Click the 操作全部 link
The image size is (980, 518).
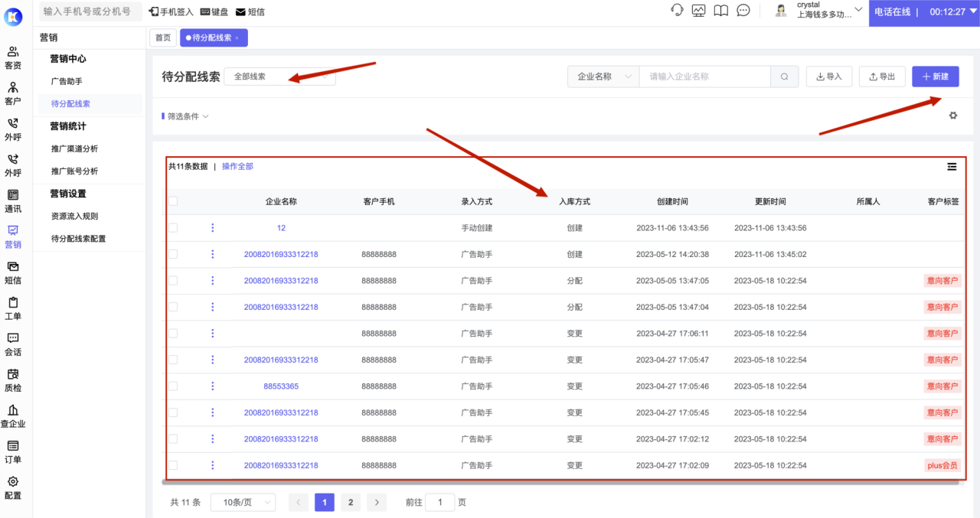pyautogui.click(x=237, y=166)
